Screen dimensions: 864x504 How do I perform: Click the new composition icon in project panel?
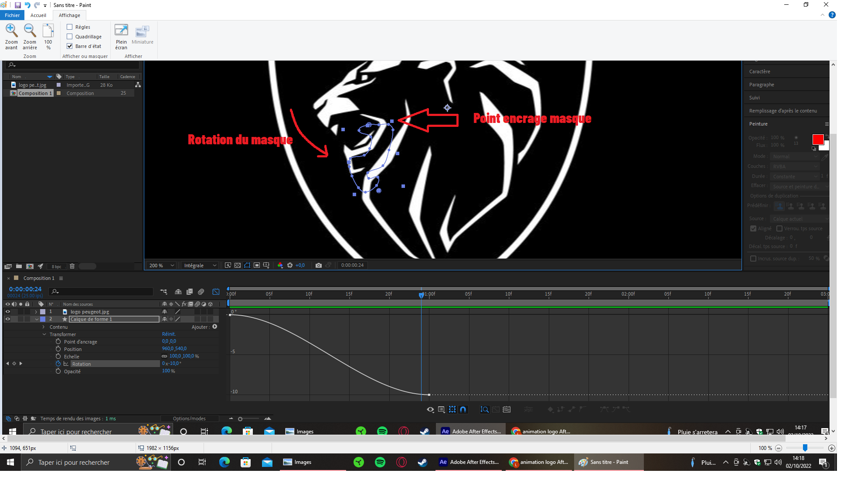[x=30, y=266]
